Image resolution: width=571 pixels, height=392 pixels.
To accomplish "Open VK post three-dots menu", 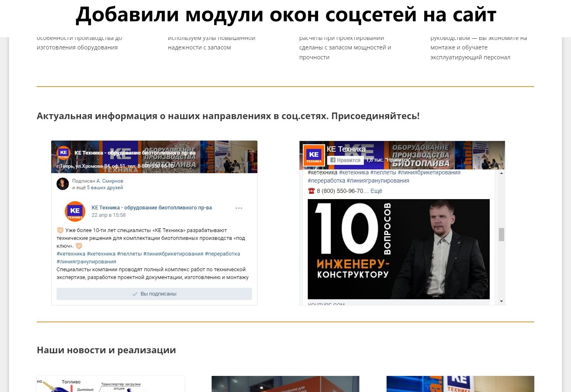I will pyautogui.click(x=239, y=208).
